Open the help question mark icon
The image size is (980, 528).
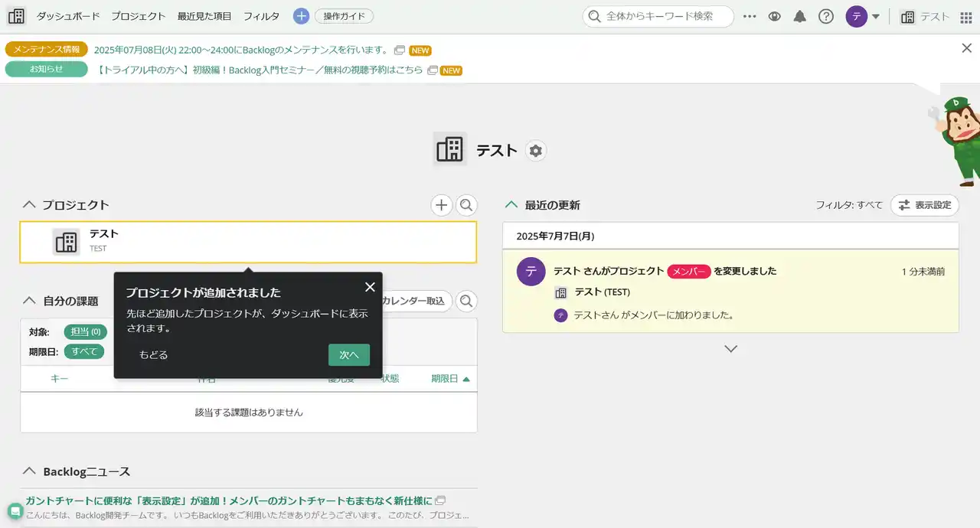825,16
